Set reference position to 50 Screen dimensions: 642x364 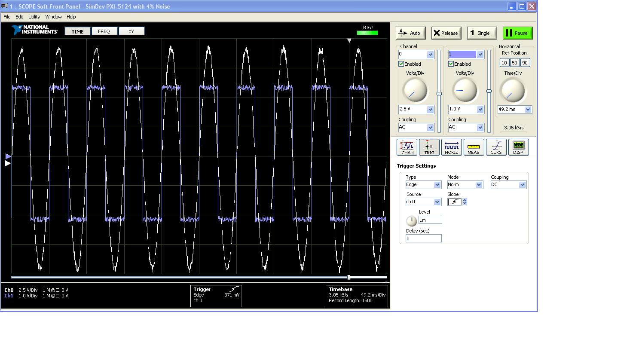pyautogui.click(x=514, y=63)
